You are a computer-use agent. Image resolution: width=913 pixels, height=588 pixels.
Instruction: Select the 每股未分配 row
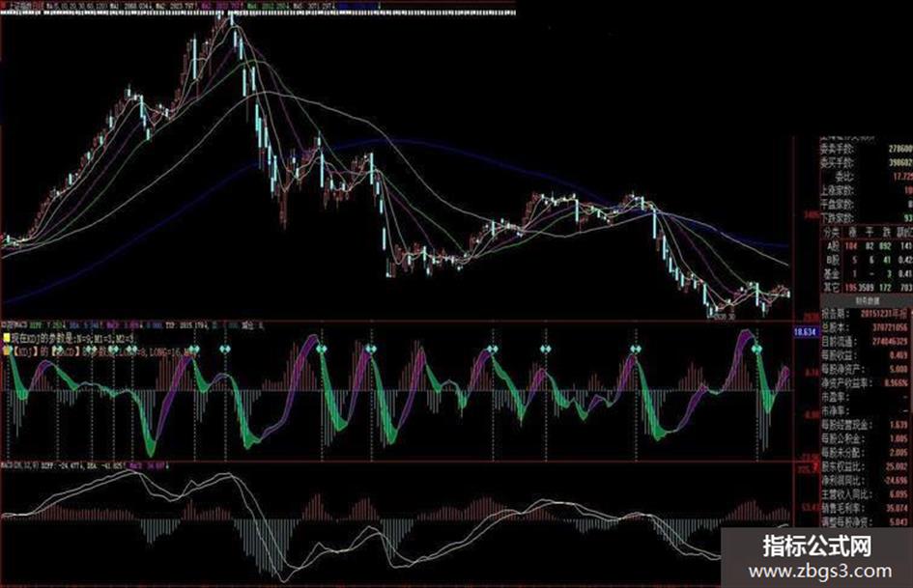pos(865,453)
